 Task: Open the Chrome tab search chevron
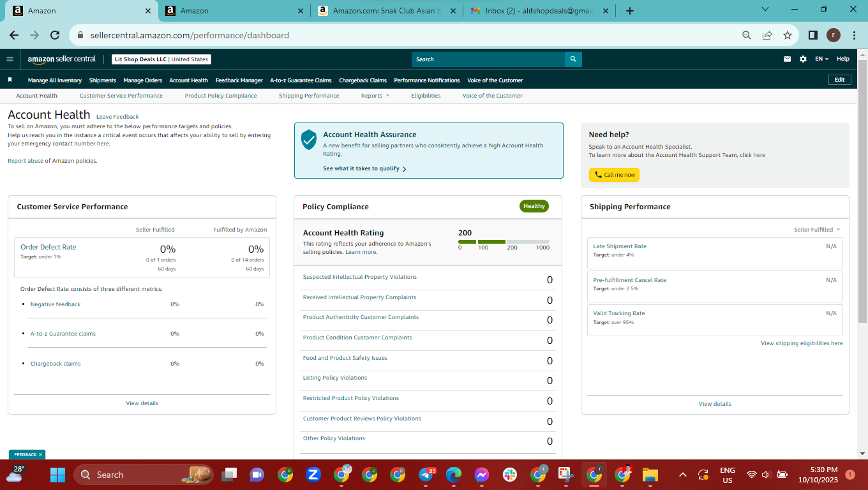[x=766, y=10]
